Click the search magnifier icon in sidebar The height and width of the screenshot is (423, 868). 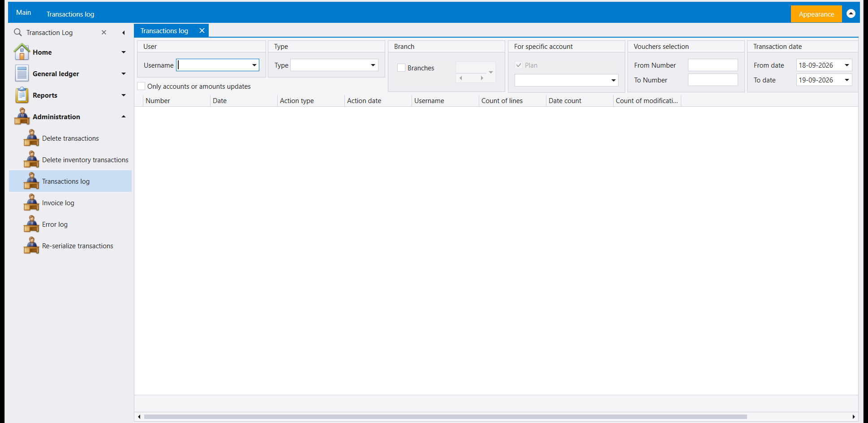(x=18, y=32)
